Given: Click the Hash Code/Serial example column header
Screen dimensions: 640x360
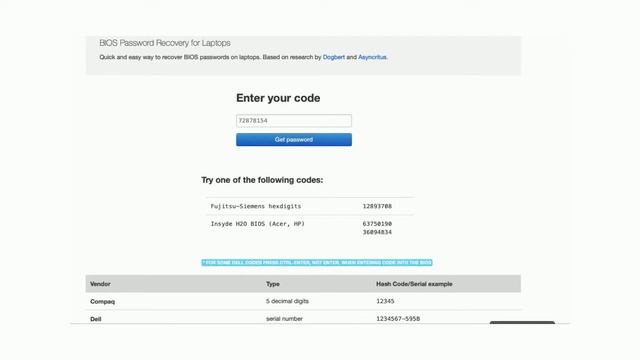Looking at the screenshot, I should pos(414,284).
